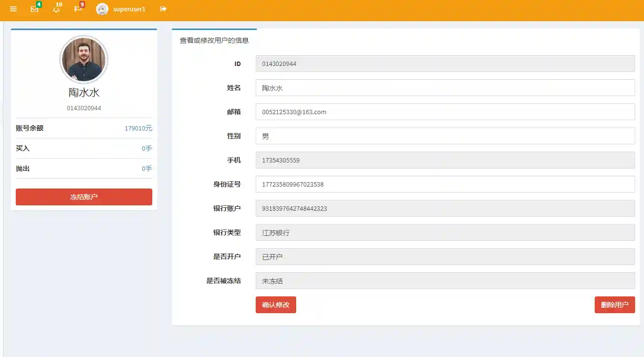This screenshot has height=357, width=644.
Task: Click the 0手 value next to 买入
Action: point(146,148)
